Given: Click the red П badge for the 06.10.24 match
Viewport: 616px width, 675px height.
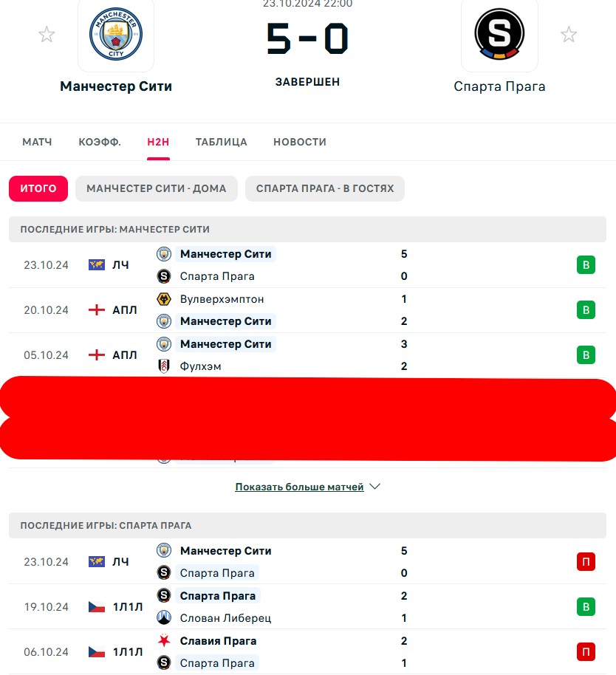Looking at the screenshot, I should point(586,652).
